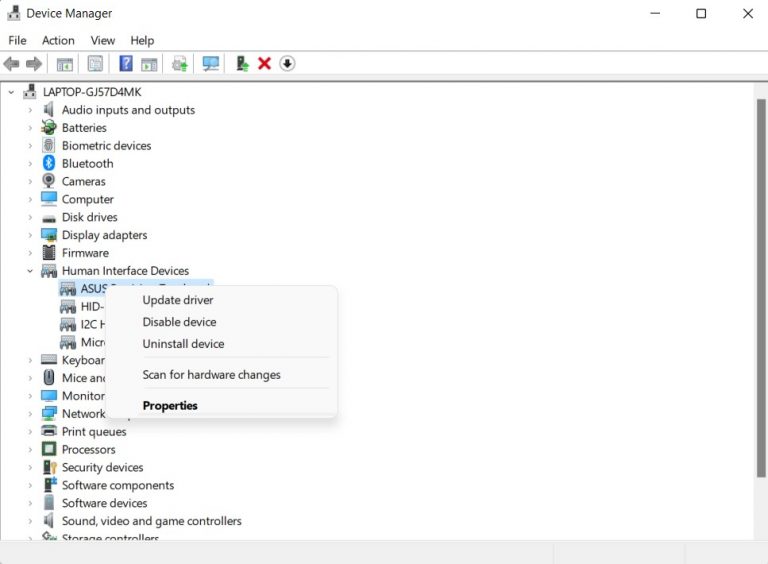The image size is (768, 564).
Task: Click the Update device driver toolbar icon
Action: [180, 64]
